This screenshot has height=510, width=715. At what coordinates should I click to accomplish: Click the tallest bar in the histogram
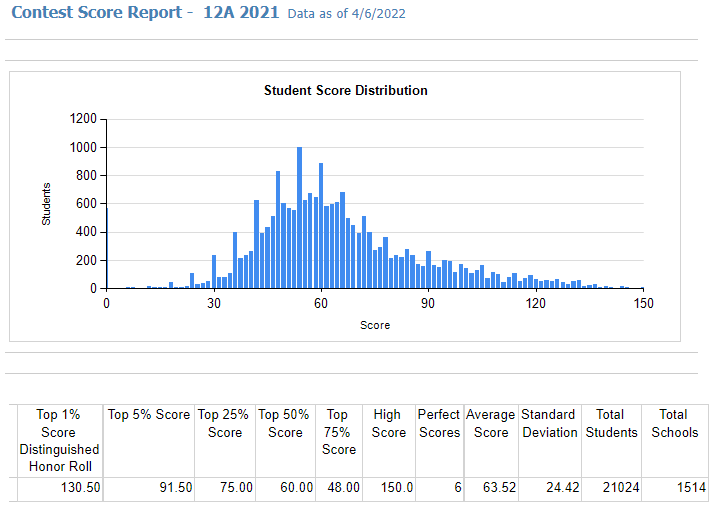(x=299, y=218)
